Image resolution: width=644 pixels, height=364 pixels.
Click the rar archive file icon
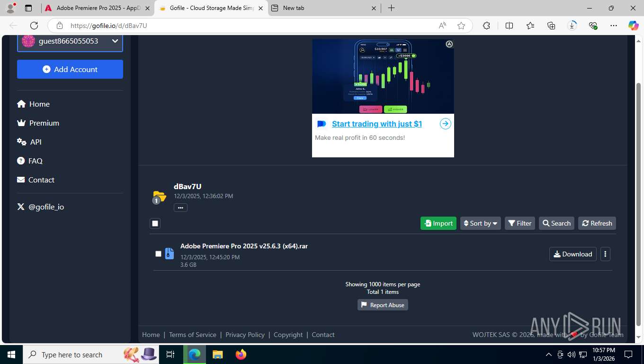169,254
